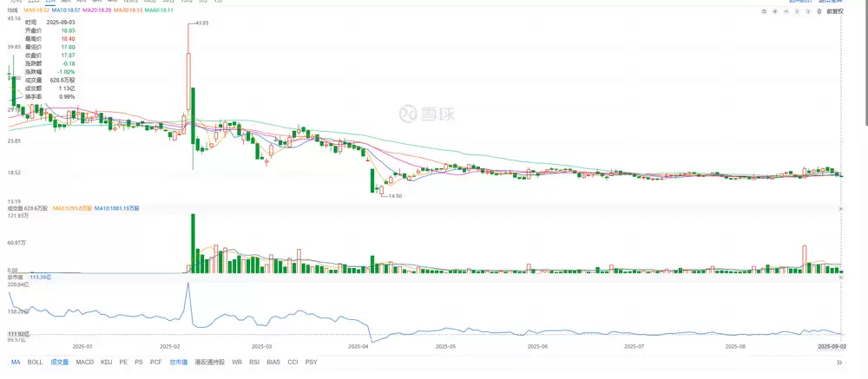Click the 43.85 peak price candle label
Viewport: 868px width, 379px height.
201,23
